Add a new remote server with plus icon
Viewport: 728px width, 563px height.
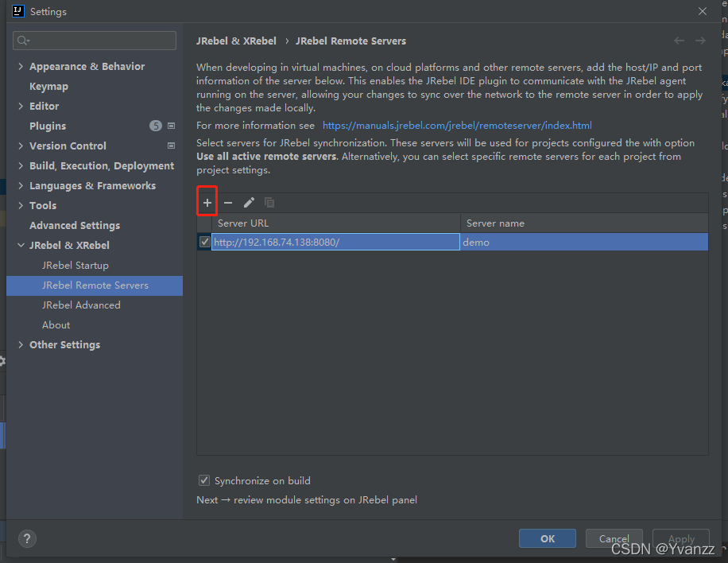207,203
